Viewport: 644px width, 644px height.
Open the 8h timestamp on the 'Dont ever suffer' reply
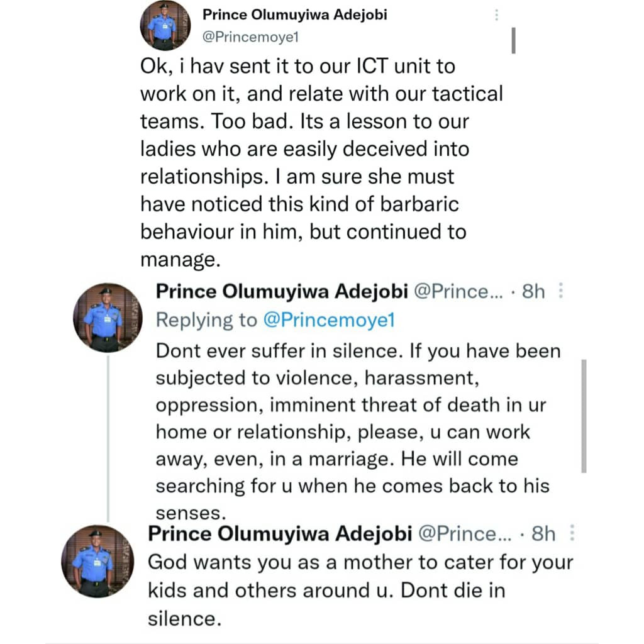(533, 292)
